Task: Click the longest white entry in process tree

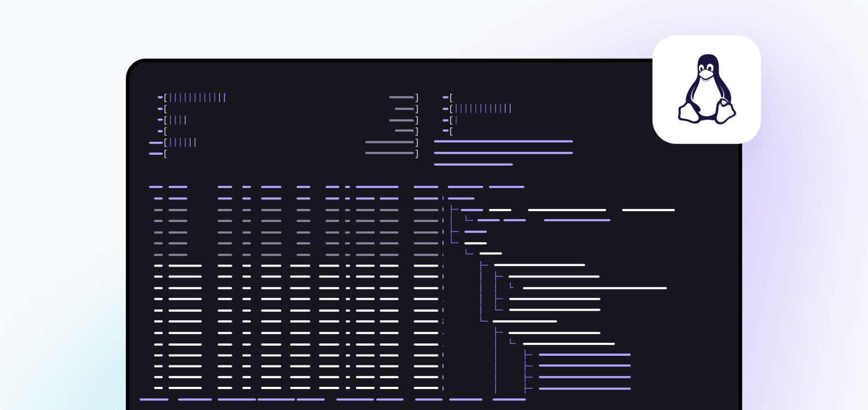Action: (594, 288)
